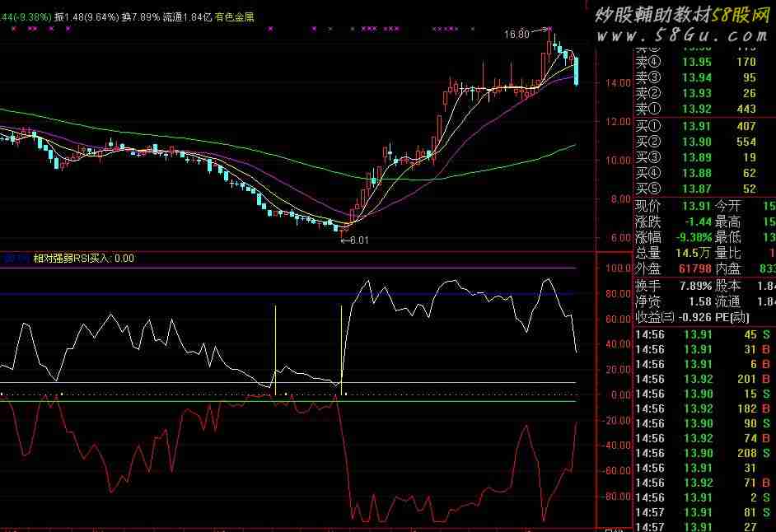Viewport: 776px width, 532px height.
Task: Click the 10.00 price axis label
Action: coord(618,161)
